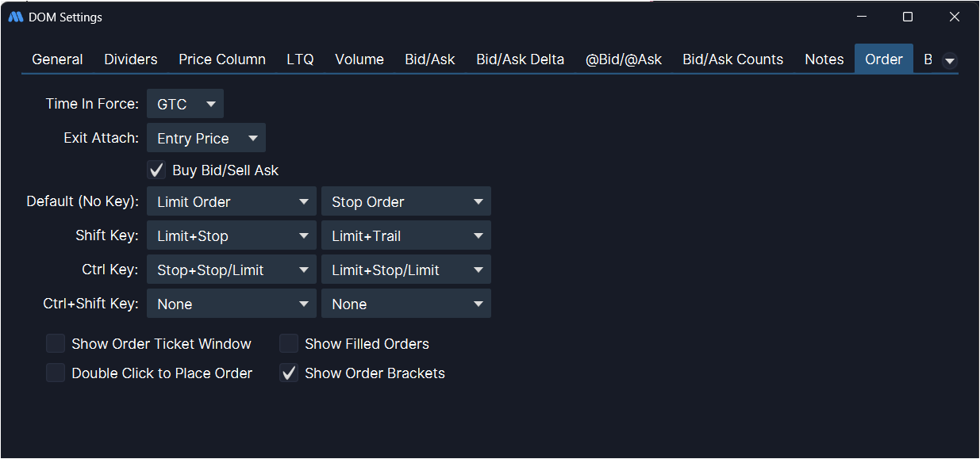980x459 pixels.
Task: Enable Show Order Ticket Window checkbox
Action: (x=56, y=343)
